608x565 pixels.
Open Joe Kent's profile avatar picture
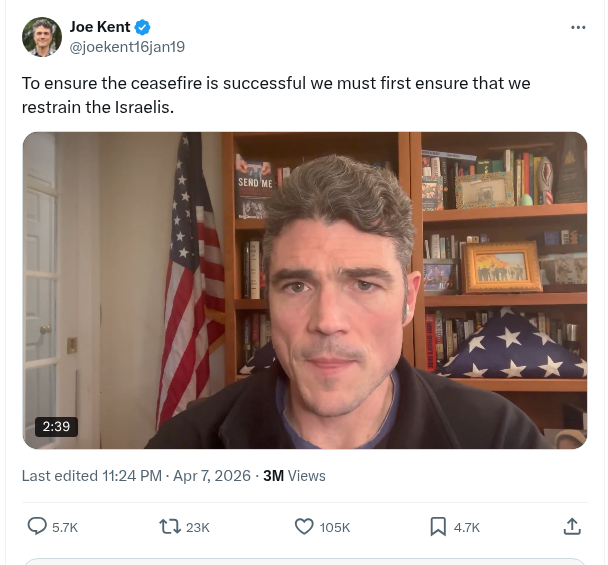coord(41,37)
